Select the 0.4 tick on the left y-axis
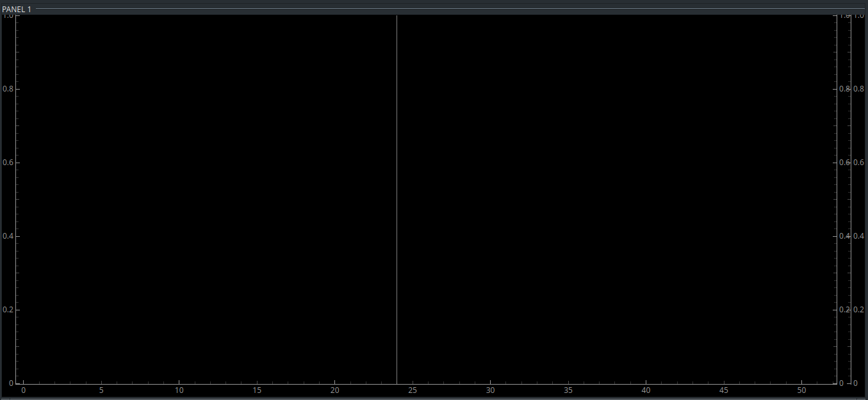 click(x=7, y=236)
